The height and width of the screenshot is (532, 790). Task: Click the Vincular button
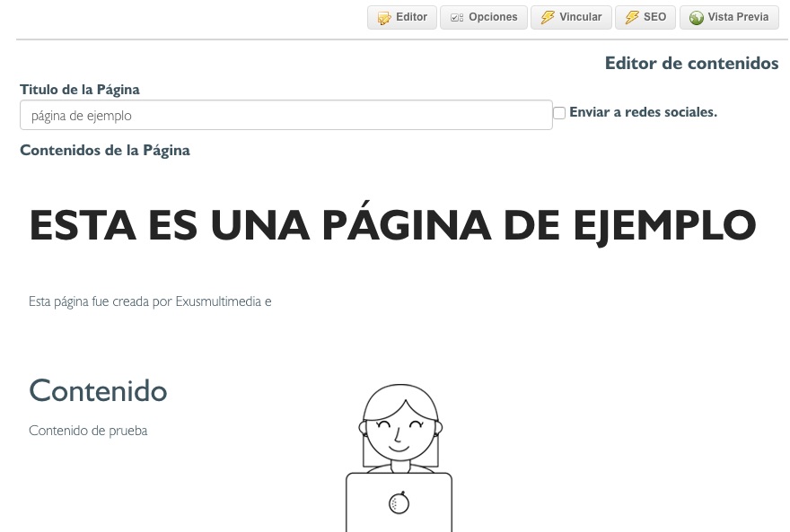pos(571,18)
